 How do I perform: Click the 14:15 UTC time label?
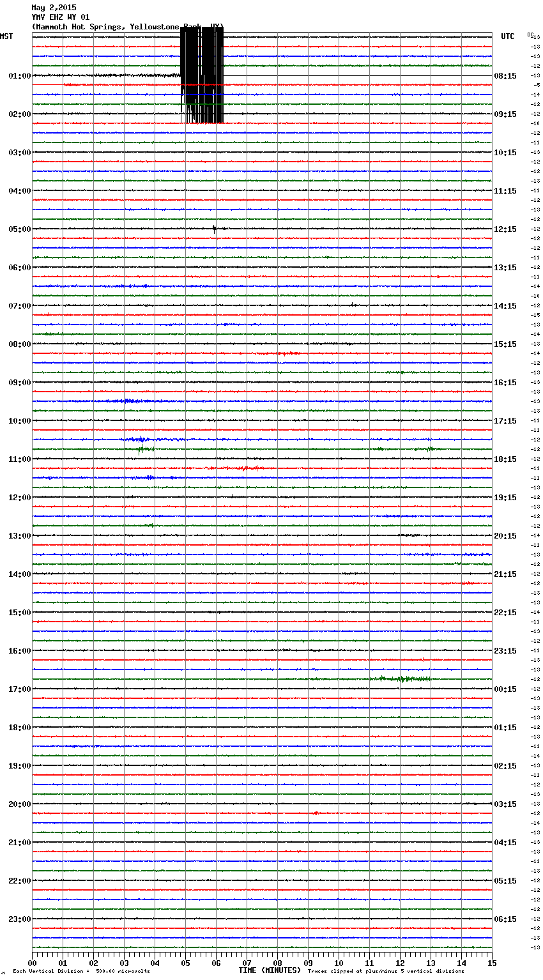(x=505, y=306)
